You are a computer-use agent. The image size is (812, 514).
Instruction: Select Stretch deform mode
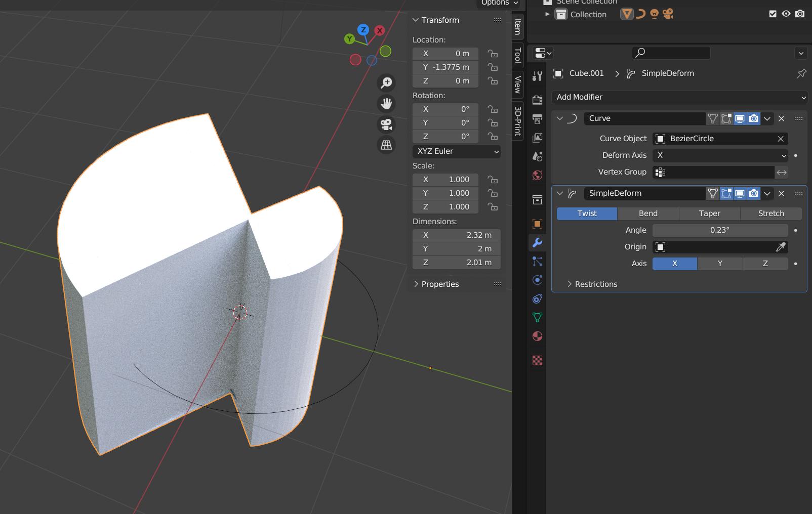pyautogui.click(x=771, y=213)
